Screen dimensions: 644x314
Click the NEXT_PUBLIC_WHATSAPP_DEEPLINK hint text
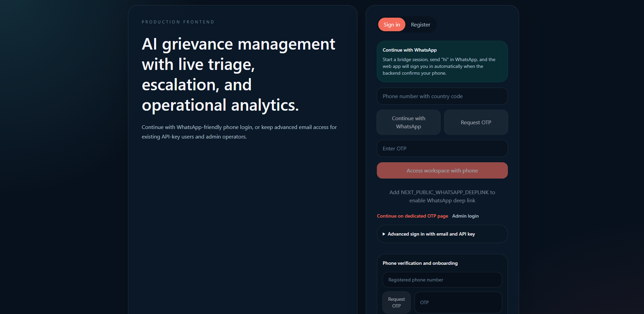(x=442, y=196)
